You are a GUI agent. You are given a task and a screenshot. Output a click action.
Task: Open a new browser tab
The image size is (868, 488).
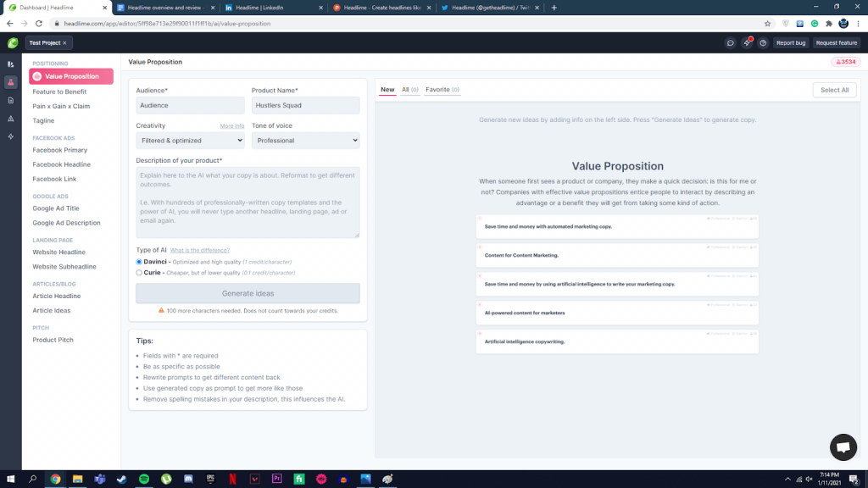554,8
